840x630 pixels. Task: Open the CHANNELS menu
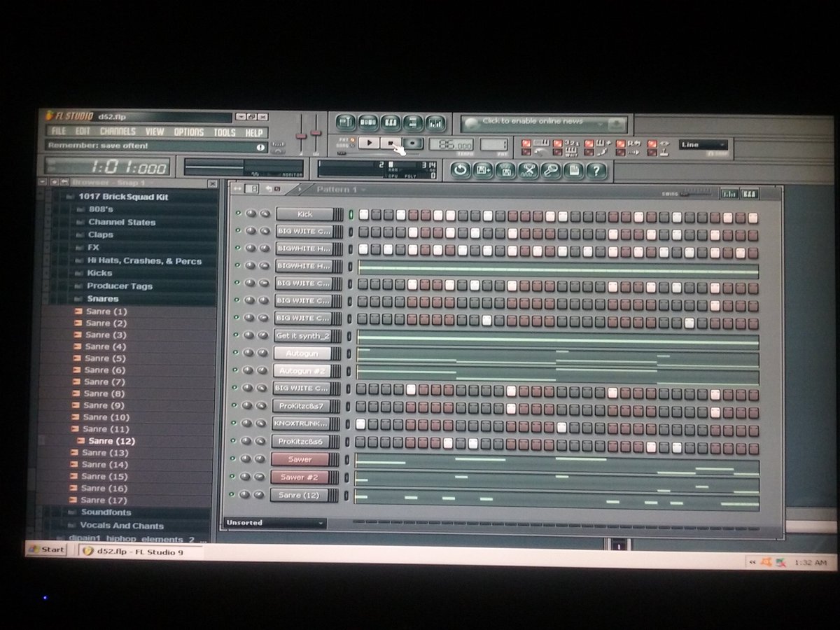coord(118,132)
